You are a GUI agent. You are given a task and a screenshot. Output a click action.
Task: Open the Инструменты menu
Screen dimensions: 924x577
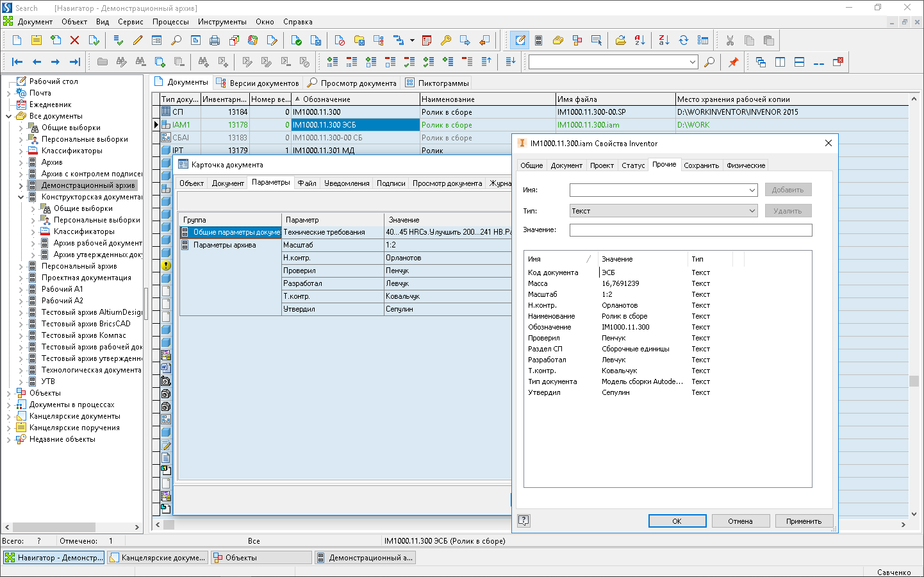coord(222,22)
